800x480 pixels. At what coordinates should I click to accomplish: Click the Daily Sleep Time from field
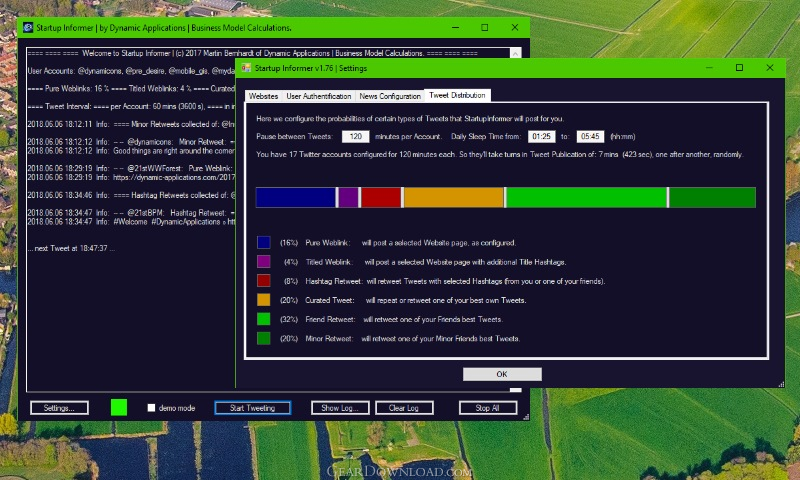pyautogui.click(x=541, y=136)
